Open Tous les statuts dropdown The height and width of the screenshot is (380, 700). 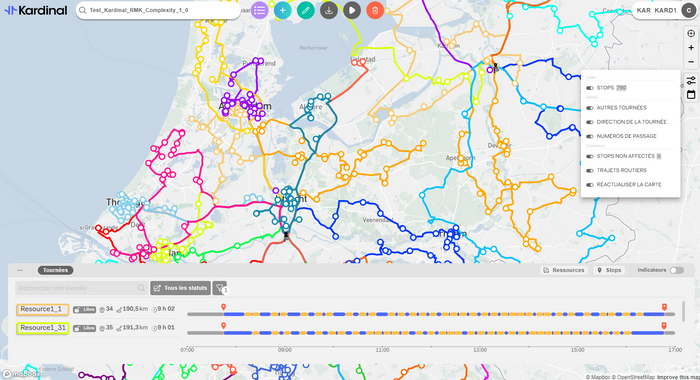click(180, 288)
